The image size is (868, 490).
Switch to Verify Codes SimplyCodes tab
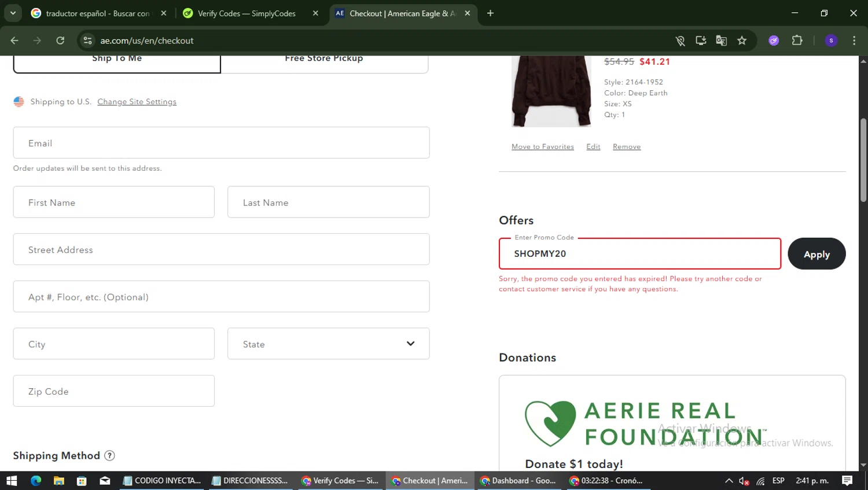[247, 13]
